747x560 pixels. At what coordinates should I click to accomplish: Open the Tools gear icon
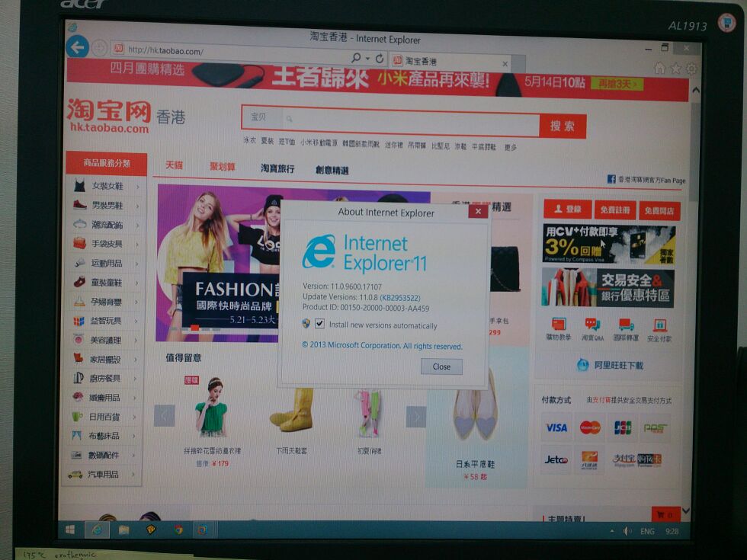(x=691, y=69)
